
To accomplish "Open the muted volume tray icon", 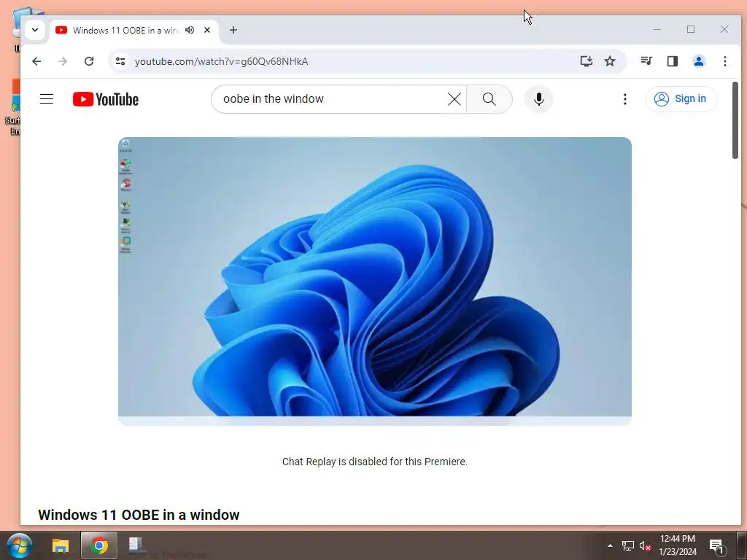I will pos(646,545).
